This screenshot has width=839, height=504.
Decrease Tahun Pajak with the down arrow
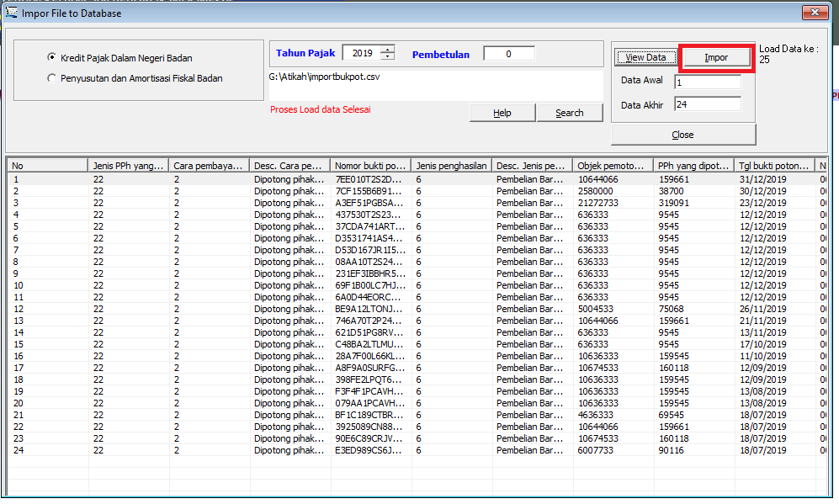[388, 56]
